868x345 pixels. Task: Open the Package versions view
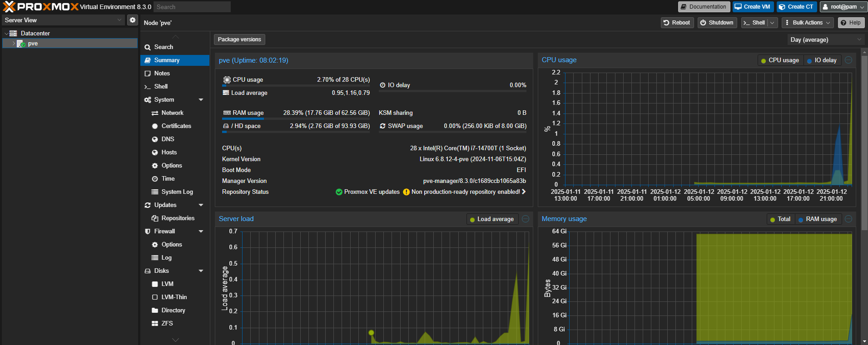[x=239, y=39]
